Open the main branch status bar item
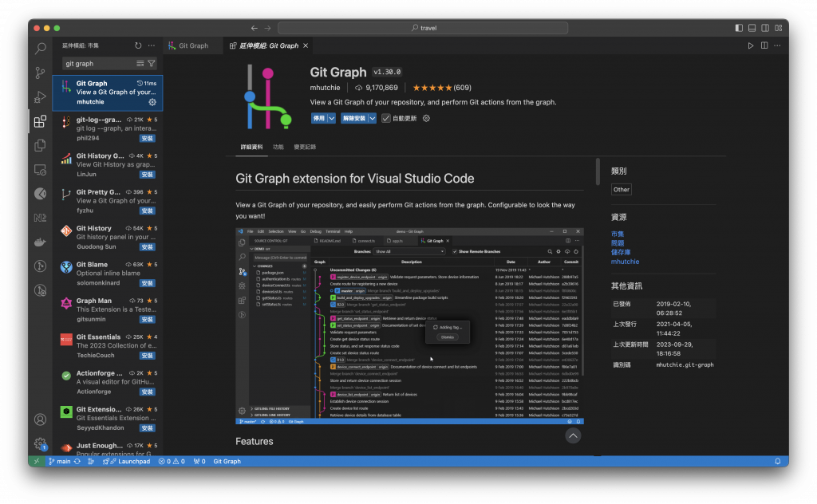The image size is (817, 504). 59,461
